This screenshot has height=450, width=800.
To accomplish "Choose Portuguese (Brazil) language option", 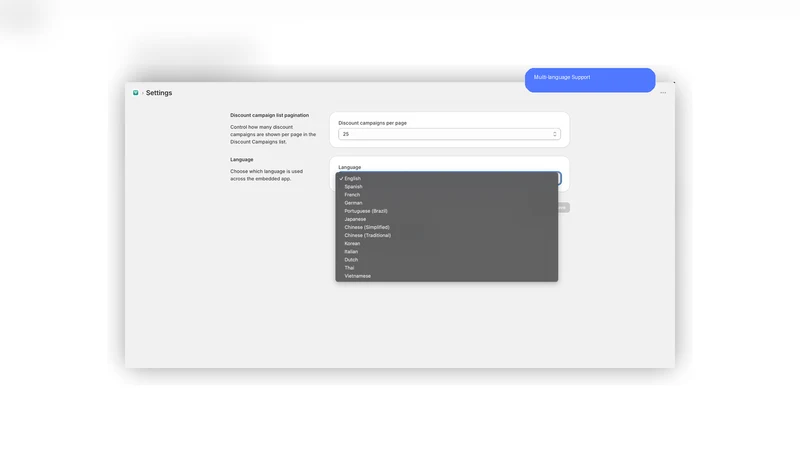I will point(446,211).
